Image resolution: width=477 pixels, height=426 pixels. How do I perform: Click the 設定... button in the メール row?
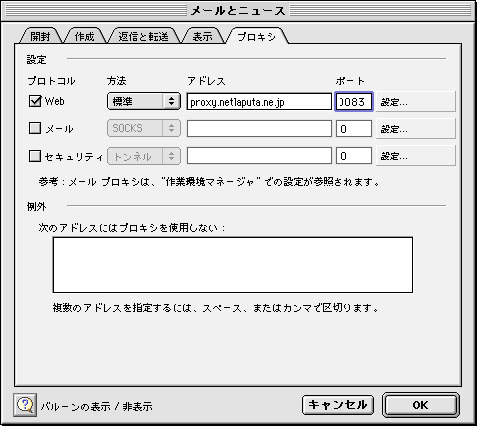[415, 129]
